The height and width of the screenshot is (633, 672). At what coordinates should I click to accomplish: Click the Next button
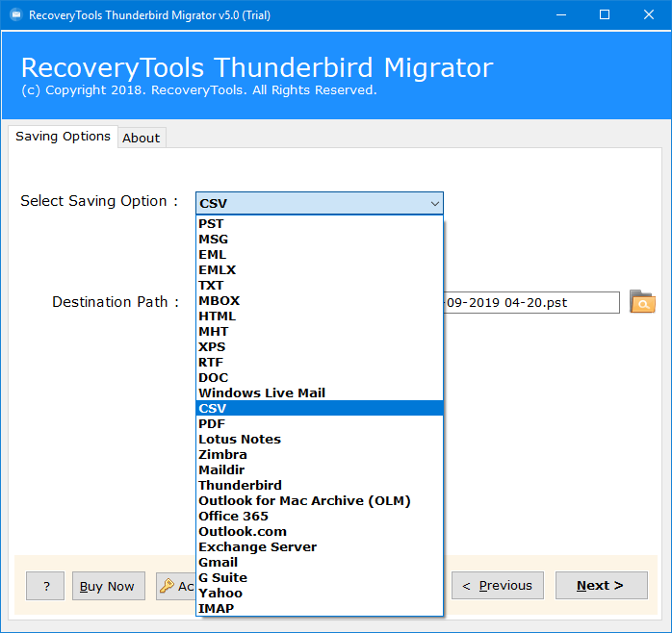602,586
